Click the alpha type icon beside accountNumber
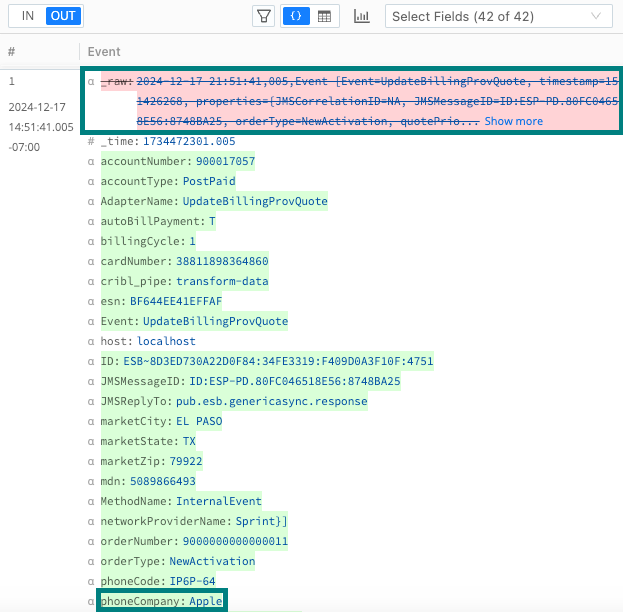This screenshot has height=613, width=623. [x=92, y=161]
